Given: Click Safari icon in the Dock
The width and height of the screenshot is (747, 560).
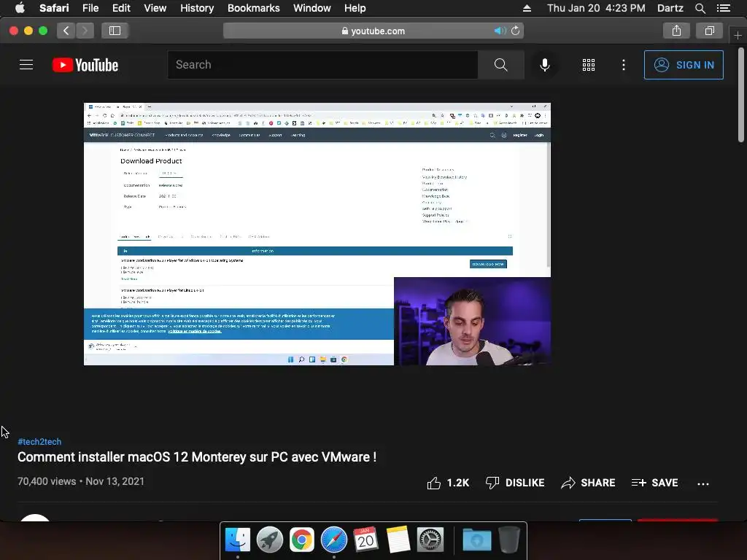Looking at the screenshot, I should [x=334, y=540].
